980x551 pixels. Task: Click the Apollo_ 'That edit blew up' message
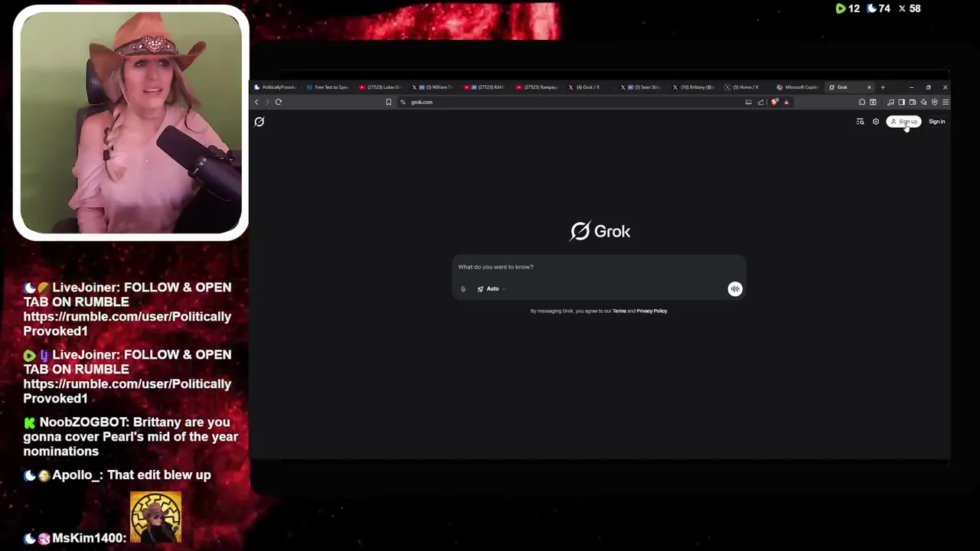pos(117,475)
